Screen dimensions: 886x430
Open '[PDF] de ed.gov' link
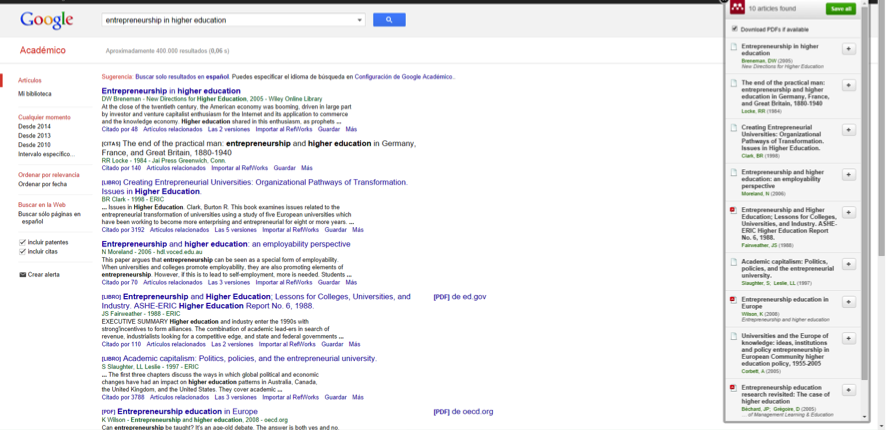[460, 297]
